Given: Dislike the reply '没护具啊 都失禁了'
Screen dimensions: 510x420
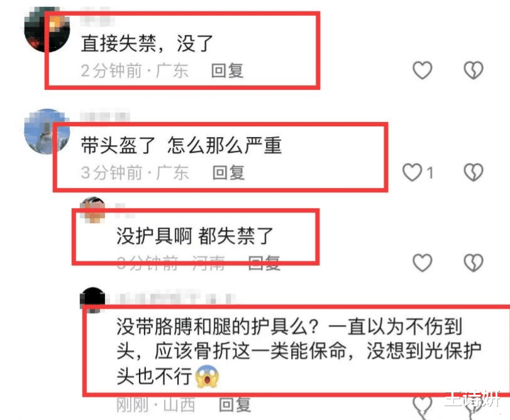Looking at the screenshot, I should click(x=474, y=262).
